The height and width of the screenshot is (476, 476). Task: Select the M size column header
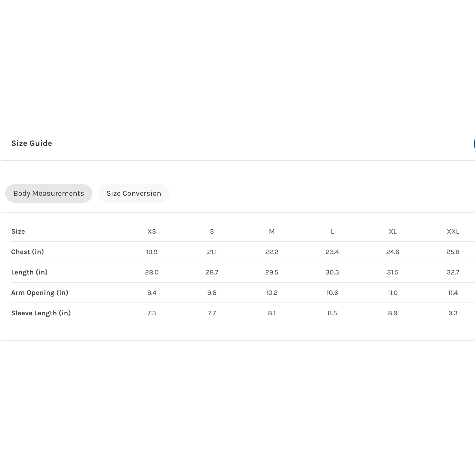(272, 231)
